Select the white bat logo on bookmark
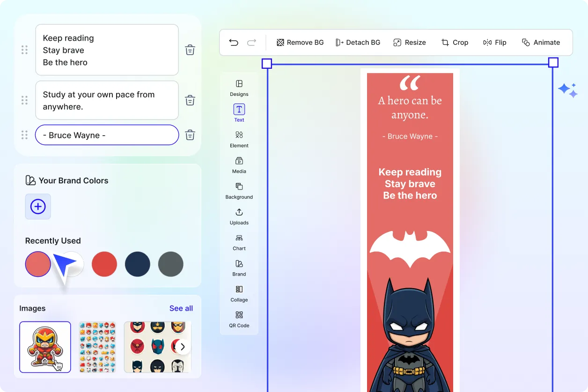Viewport: 588px width, 392px height. [410, 248]
